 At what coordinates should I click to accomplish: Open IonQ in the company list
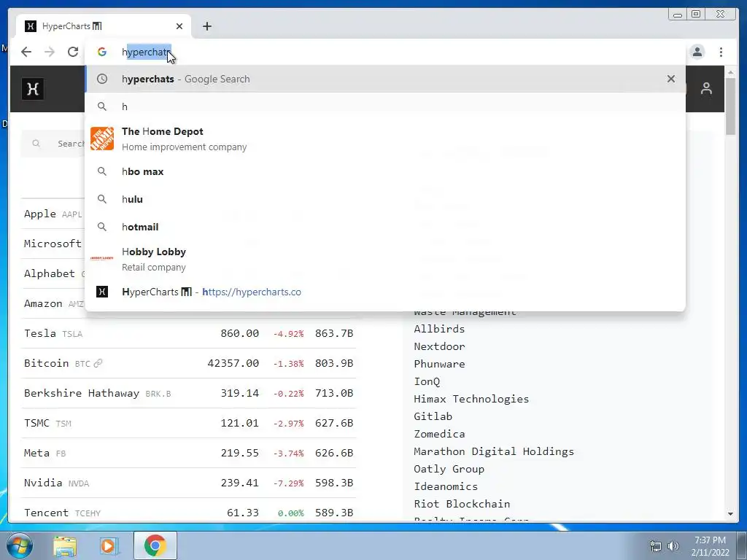click(427, 382)
